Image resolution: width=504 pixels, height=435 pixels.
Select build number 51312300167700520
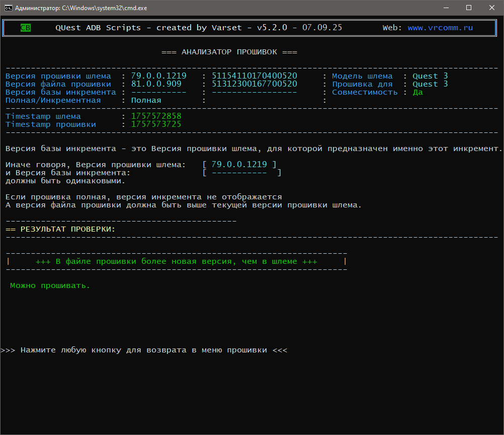[254, 84]
